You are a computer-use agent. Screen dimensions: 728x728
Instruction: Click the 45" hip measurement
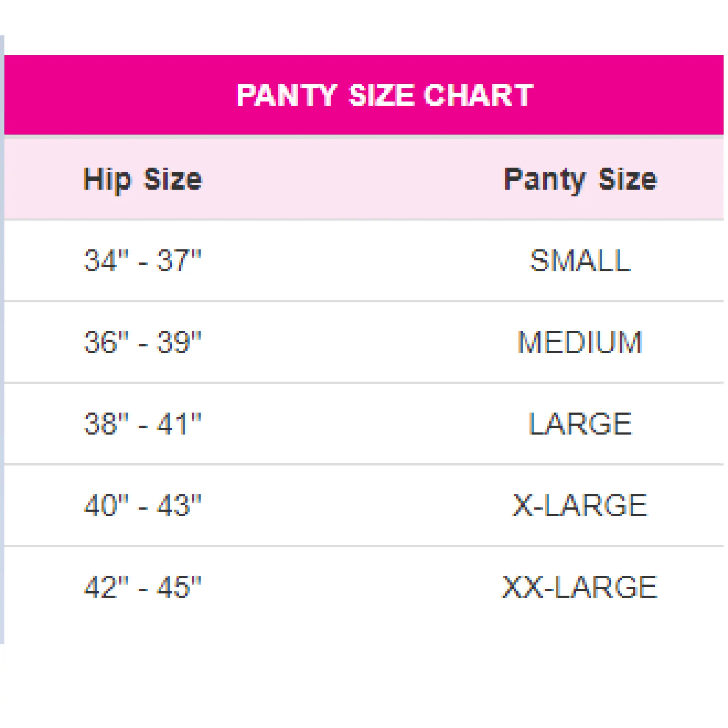pos(179,587)
